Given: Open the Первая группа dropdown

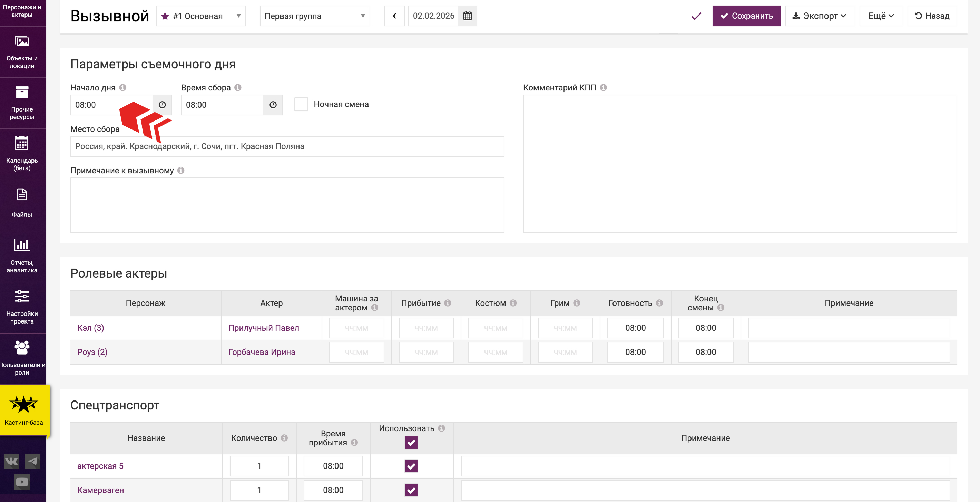Looking at the screenshot, I should click(x=315, y=16).
